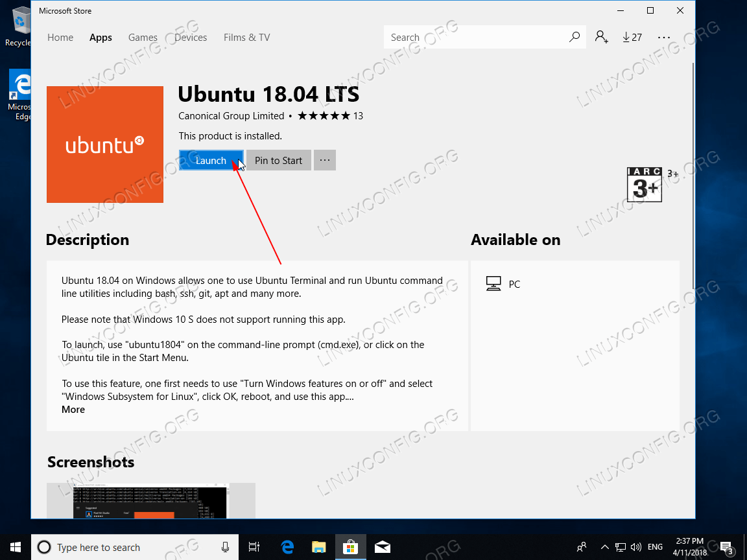747x560 pixels.
Task: Open the Films & TV tab
Action: pos(247,37)
